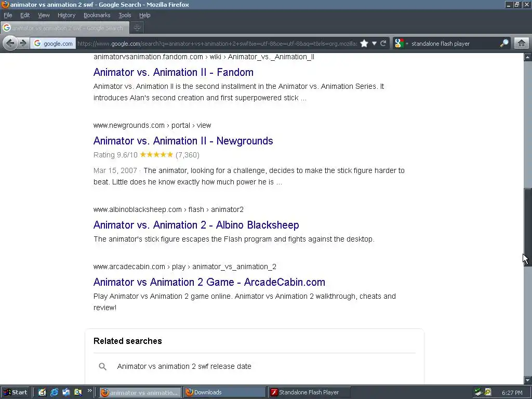Open Animator vs. Animation II - Newgrounds result
The height and width of the screenshot is (399, 532).
coord(183,141)
